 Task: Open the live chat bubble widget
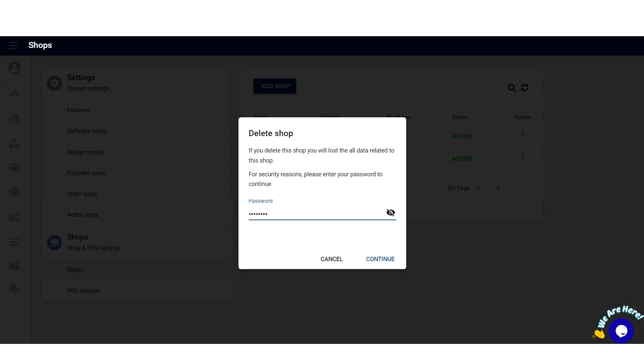click(x=621, y=331)
